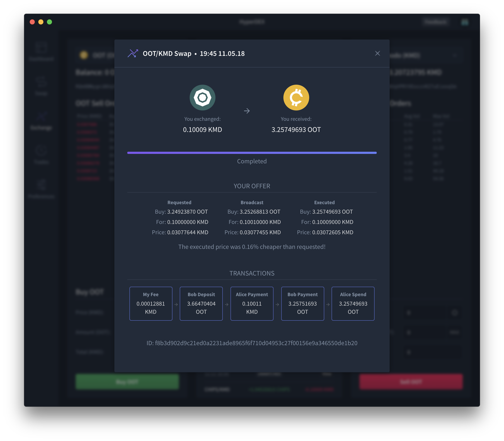Click Executed Buy value 3.25749693 OOT
504x441 pixels.
coord(332,212)
